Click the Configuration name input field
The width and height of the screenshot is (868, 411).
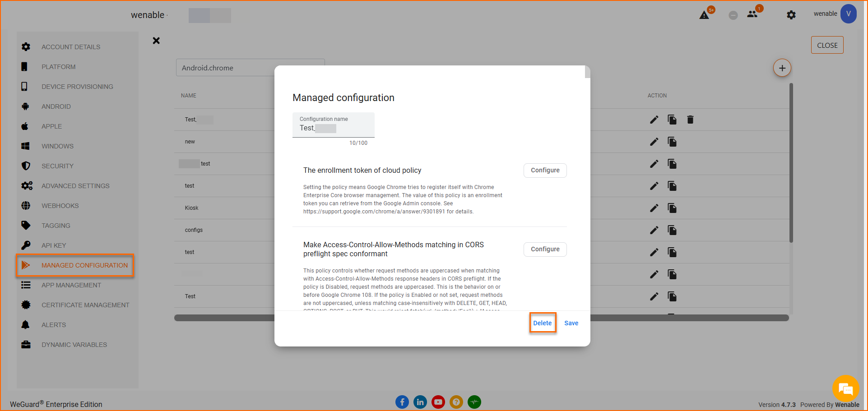[334, 125]
